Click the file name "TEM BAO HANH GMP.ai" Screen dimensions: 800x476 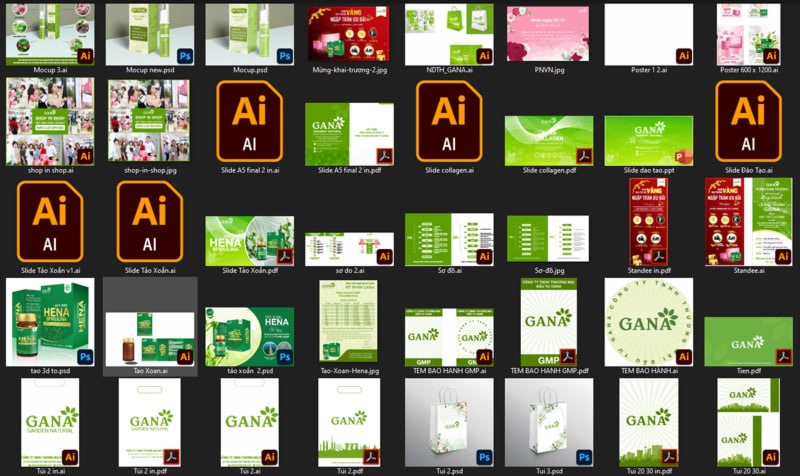click(x=449, y=371)
